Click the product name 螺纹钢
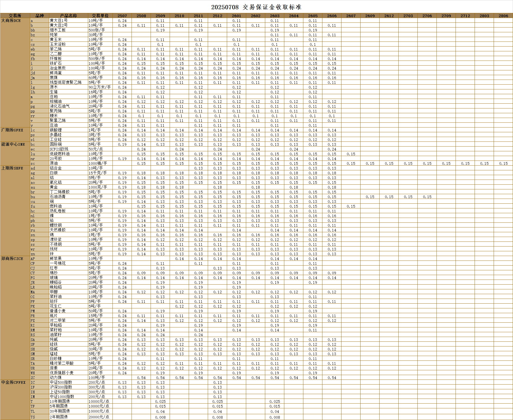This screenshot has height=420, width=513. point(56,225)
